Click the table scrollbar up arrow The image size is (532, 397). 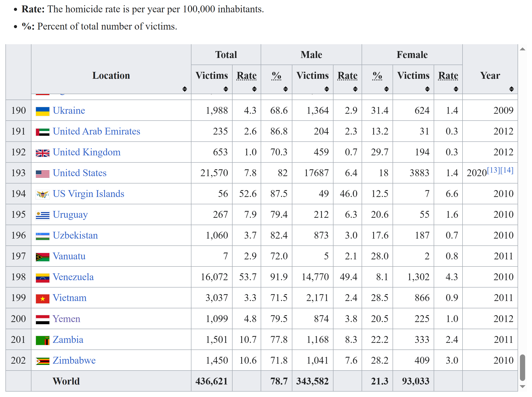[522, 49]
